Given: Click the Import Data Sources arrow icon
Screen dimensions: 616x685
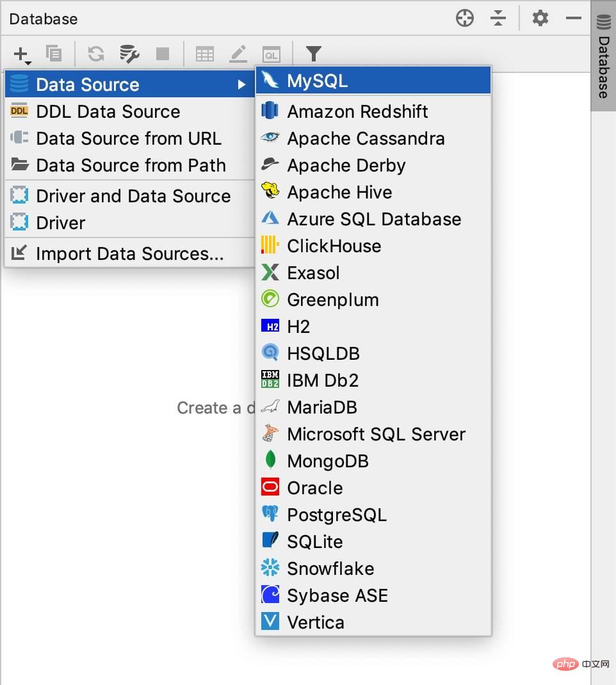Looking at the screenshot, I should (x=19, y=252).
